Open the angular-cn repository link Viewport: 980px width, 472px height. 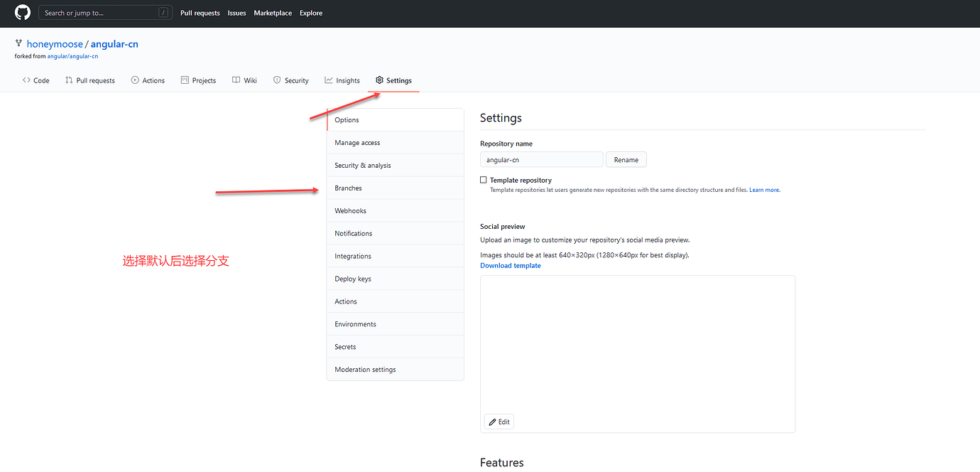[x=114, y=44]
